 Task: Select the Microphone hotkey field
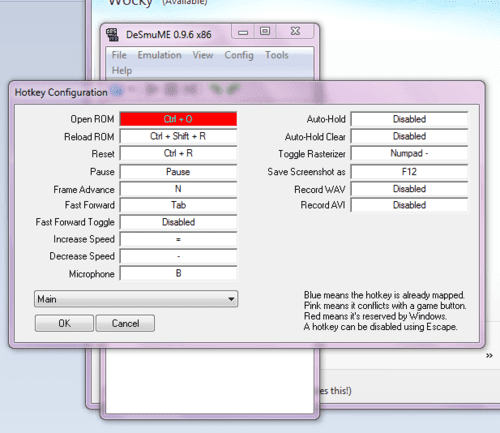pyautogui.click(x=178, y=273)
